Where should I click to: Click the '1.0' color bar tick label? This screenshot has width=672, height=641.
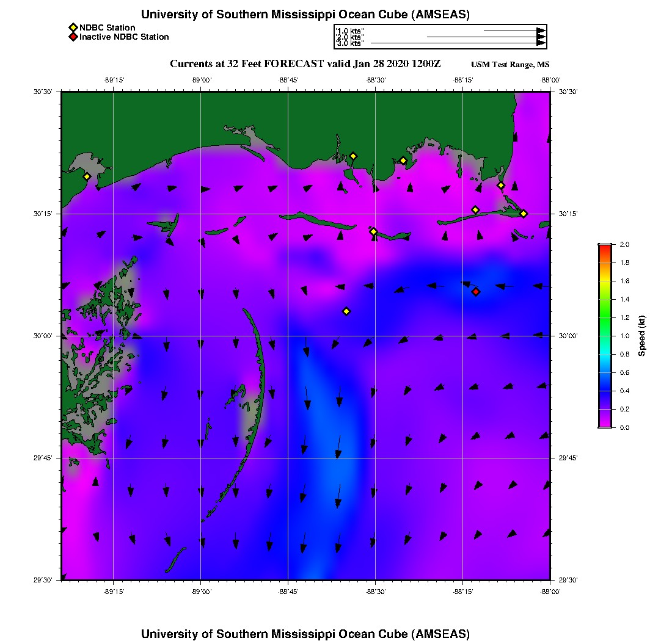click(x=624, y=336)
